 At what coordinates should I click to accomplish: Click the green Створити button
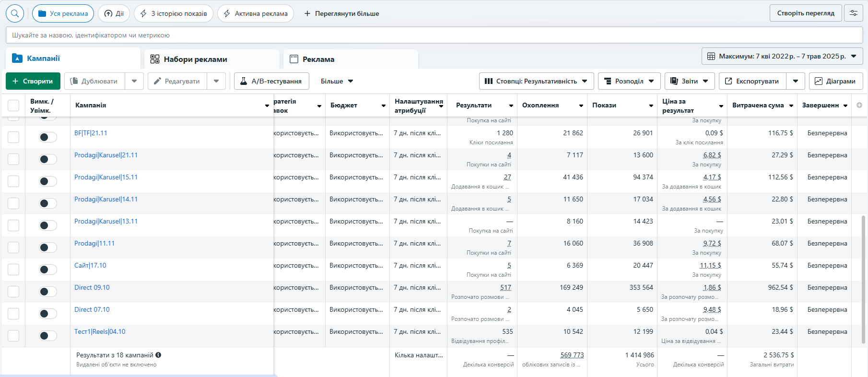click(x=33, y=81)
